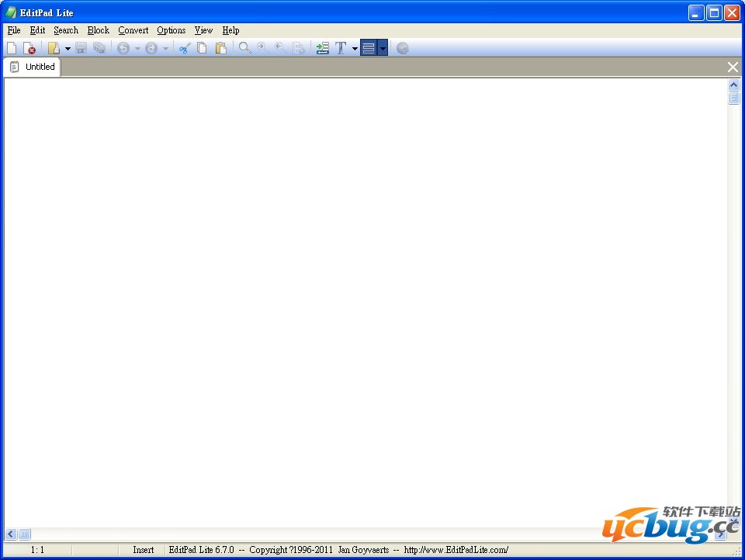The height and width of the screenshot is (560, 745).
Task: Open the Convert menu
Action: [133, 30]
